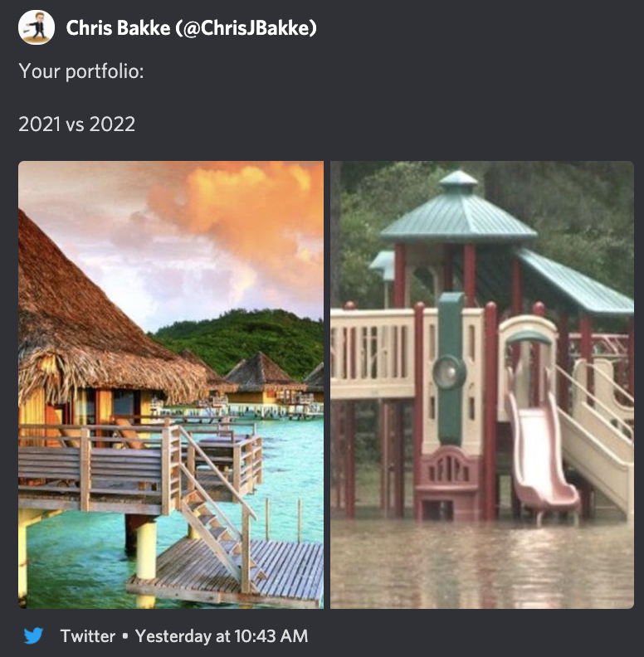This screenshot has width=644, height=657.
Task: Open the tropical bungalow image on the left
Action: click(x=171, y=385)
